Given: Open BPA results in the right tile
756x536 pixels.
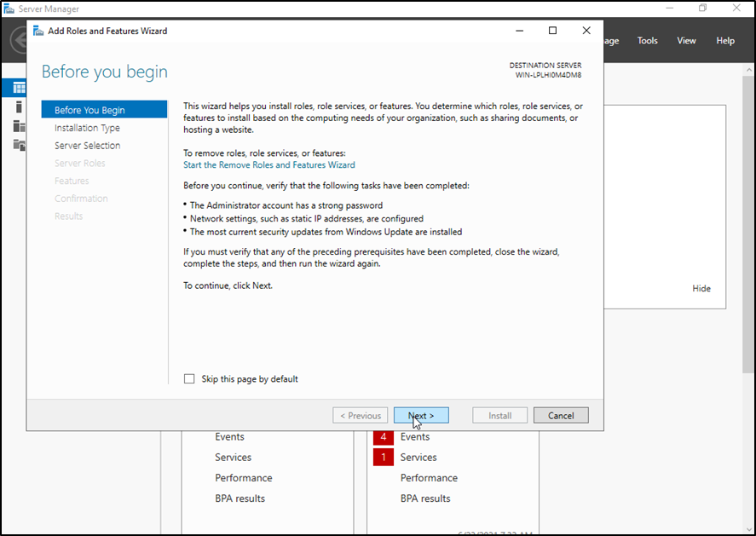Looking at the screenshot, I should click(425, 499).
